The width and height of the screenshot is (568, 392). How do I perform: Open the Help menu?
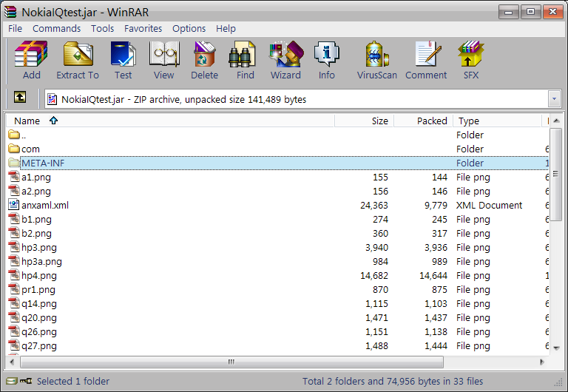[x=226, y=28]
